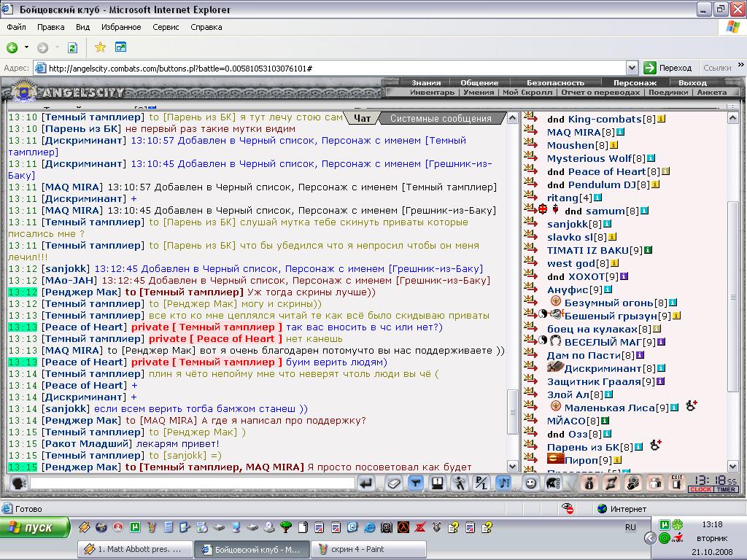Click the private arrow icon beside ritang
Screen dimensions: 747x560
[x=530, y=196]
